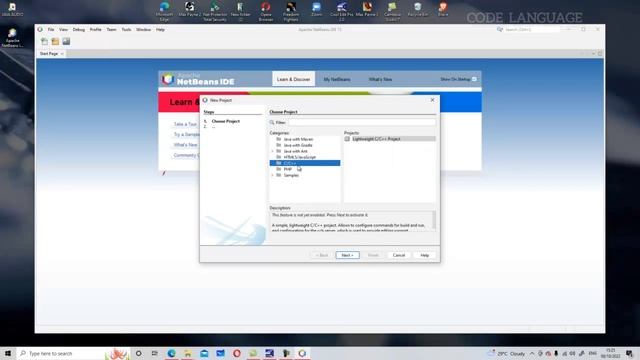Open clock and date in taskbar
The width and height of the screenshot is (640, 360).
pyautogui.click(x=611, y=353)
